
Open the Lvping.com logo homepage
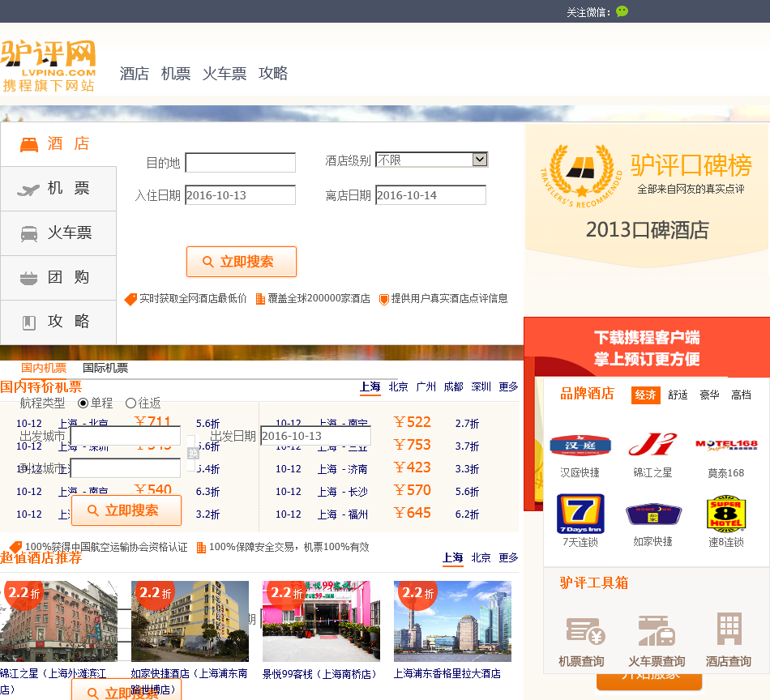pos(48,66)
